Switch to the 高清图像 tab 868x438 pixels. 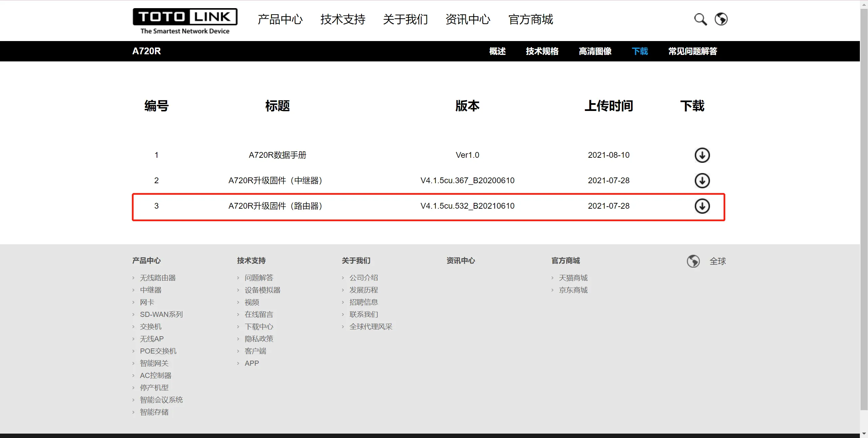pos(595,51)
